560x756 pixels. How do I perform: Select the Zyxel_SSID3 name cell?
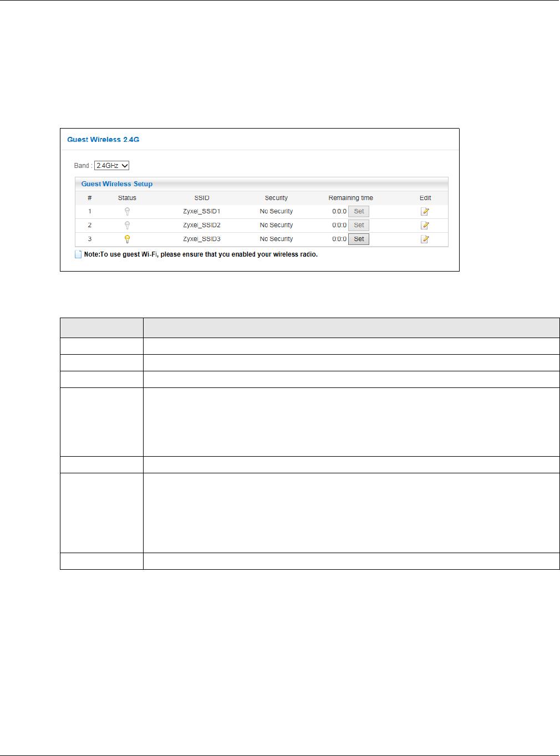(x=202, y=239)
